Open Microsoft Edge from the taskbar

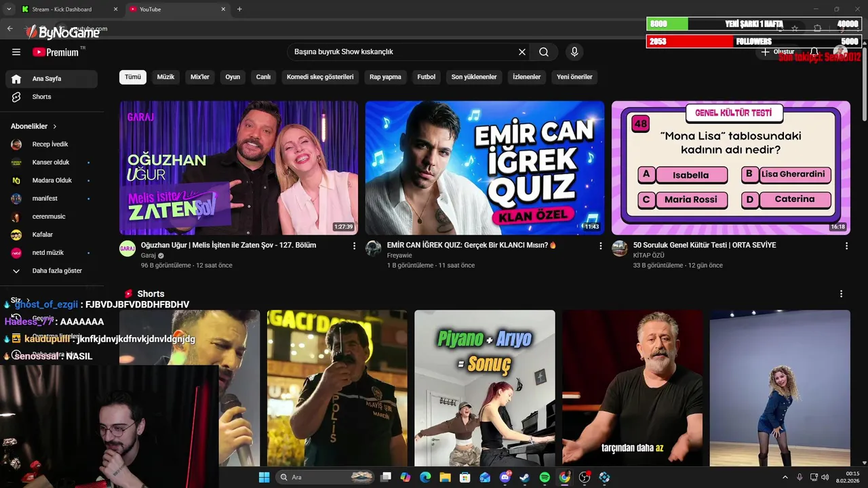tap(425, 477)
